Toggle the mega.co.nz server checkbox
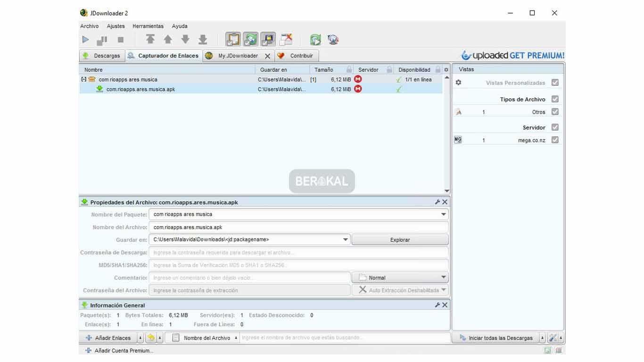The height and width of the screenshot is (362, 644). click(x=555, y=140)
